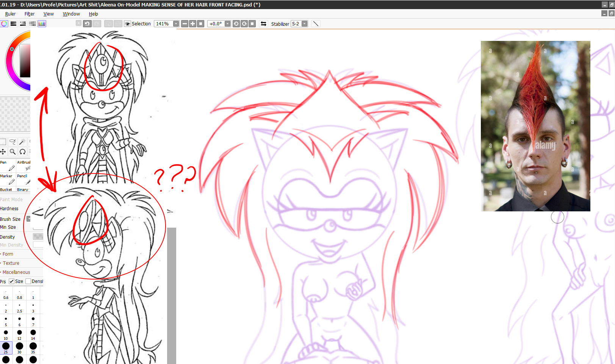Select the Rotate view tool
Image resolution: width=615 pixels, height=364 pixels.
pyautogui.click(x=22, y=152)
